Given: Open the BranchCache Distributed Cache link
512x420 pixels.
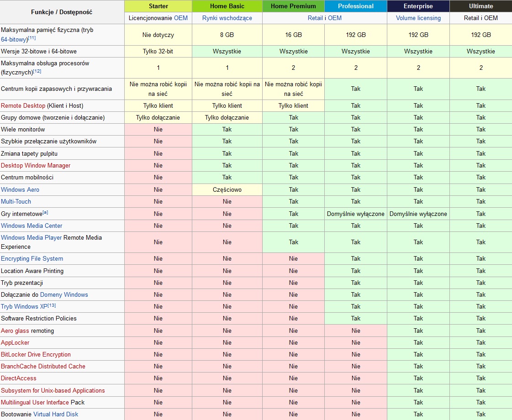Looking at the screenshot, I should (x=43, y=367).
